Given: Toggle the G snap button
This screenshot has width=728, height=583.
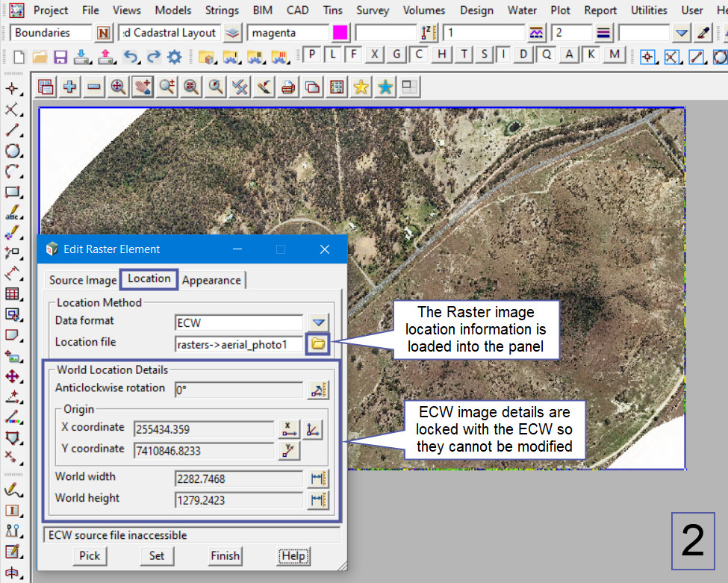Looking at the screenshot, I should point(396,54).
